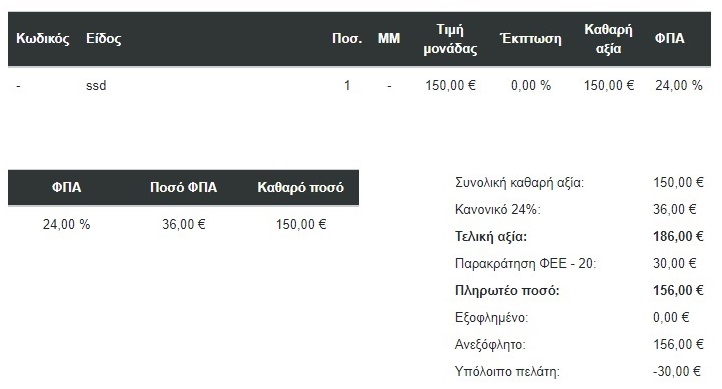Click the Ανεξόφλητο label
Screen dimensions: 722x389
pos(490,345)
